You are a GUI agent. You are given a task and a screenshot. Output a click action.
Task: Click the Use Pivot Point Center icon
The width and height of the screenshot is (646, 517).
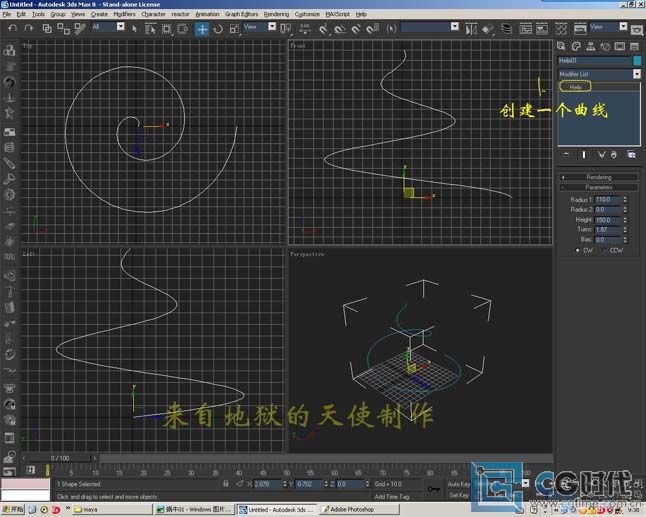pyautogui.click(x=286, y=29)
